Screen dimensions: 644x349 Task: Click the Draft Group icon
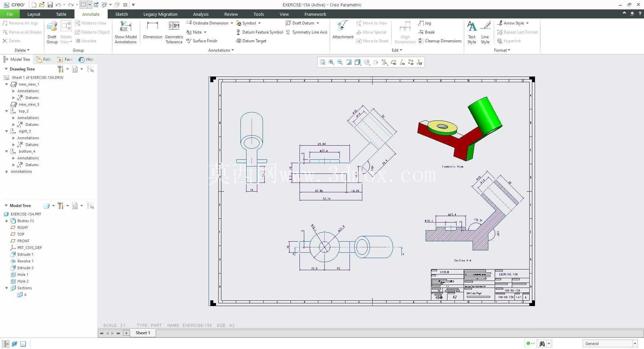(x=52, y=32)
